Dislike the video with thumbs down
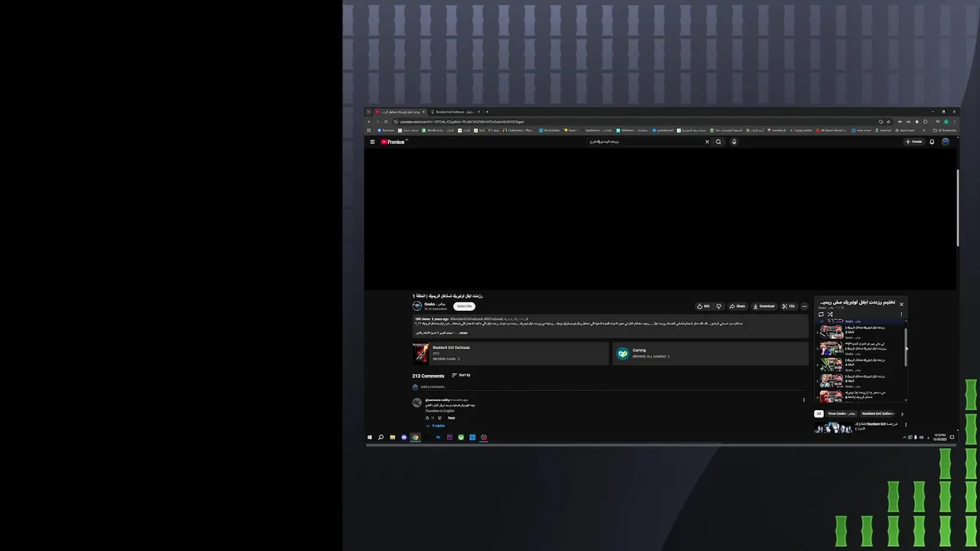 pos(718,306)
